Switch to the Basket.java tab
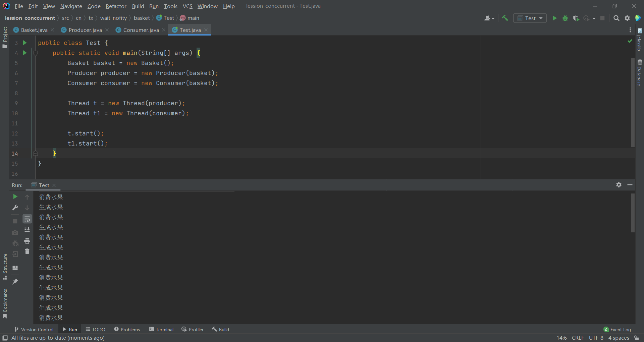This screenshot has height=342, width=644. coord(34,30)
